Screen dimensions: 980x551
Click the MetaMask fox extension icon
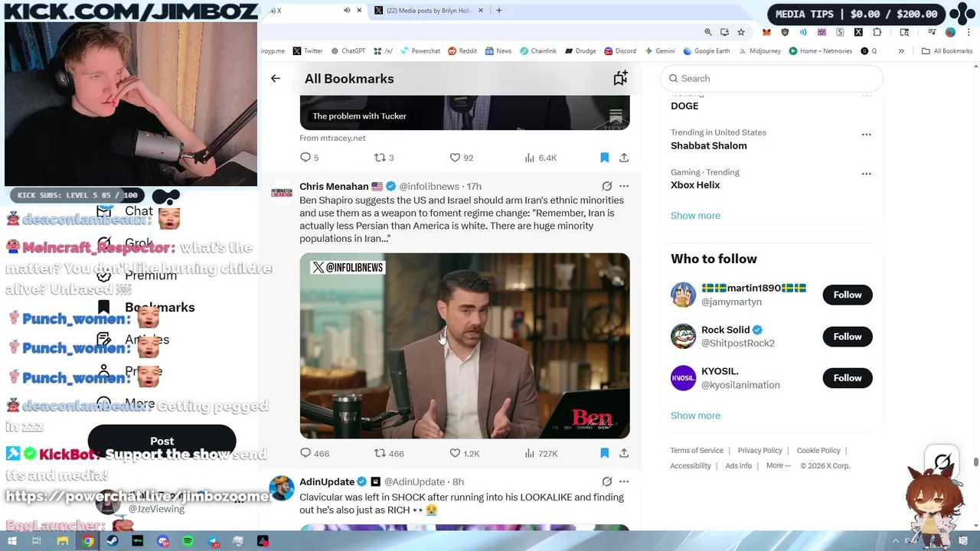coord(766,32)
